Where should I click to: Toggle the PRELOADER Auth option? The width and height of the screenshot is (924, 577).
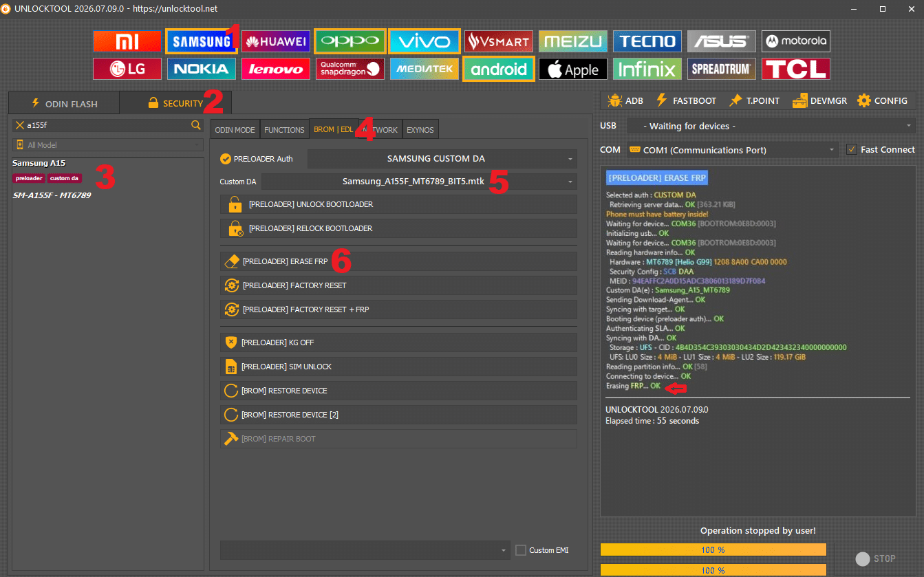256,159
